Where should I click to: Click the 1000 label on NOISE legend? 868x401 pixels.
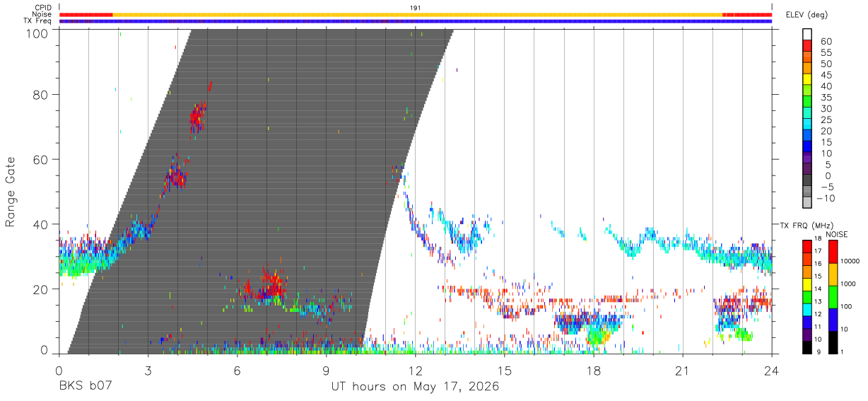(850, 284)
